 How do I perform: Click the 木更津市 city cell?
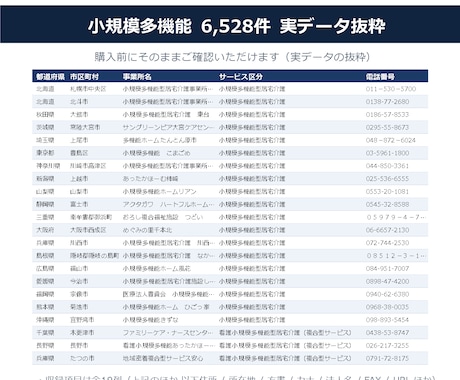coord(82,333)
